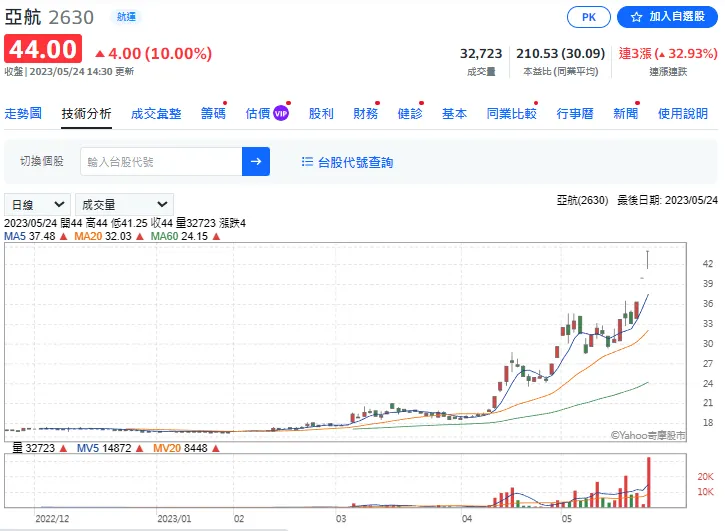Click MV5 14872 volume legend
The height and width of the screenshot is (531, 725).
click(104, 448)
